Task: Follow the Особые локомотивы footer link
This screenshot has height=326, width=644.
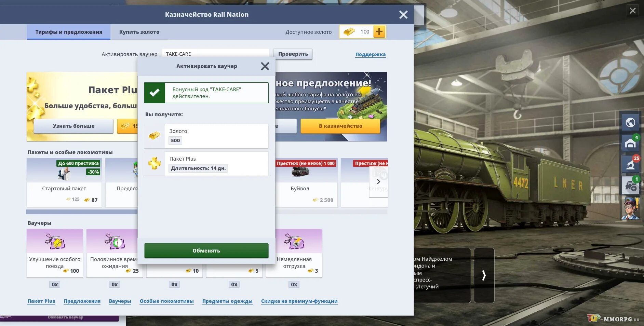Action: (166, 301)
